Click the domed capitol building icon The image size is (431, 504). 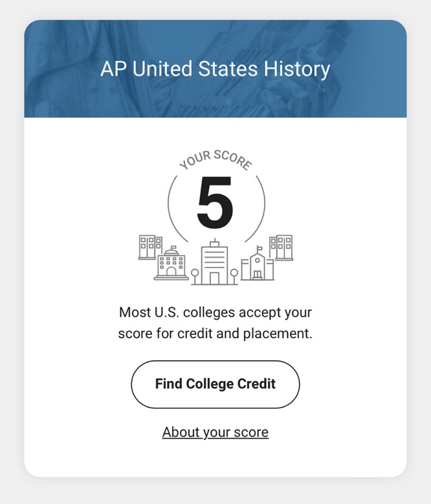point(171,264)
